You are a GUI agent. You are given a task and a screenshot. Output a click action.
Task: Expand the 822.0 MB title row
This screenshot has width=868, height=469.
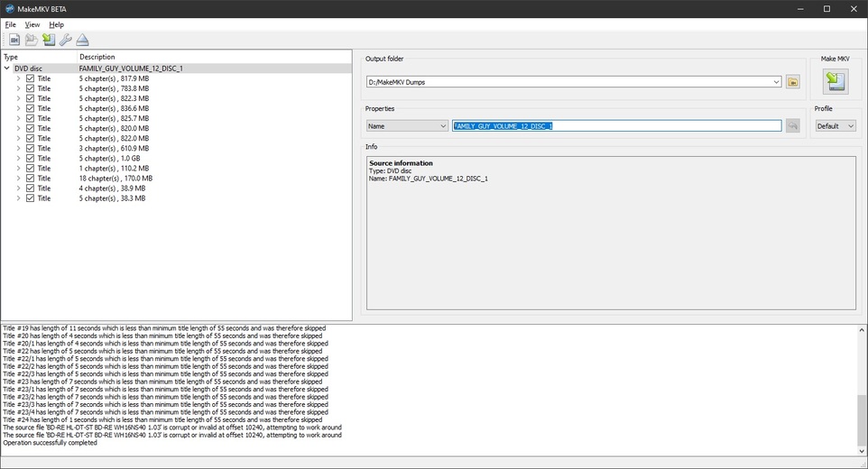click(18, 138)
